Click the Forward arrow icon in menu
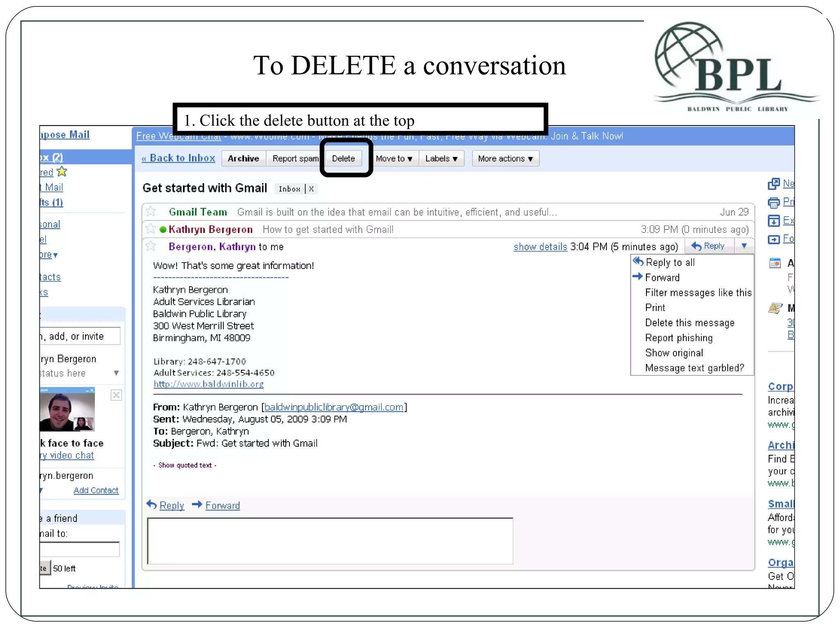Image resolution: width=840 pixels, height=630 pixels. (x=638, y=277)
